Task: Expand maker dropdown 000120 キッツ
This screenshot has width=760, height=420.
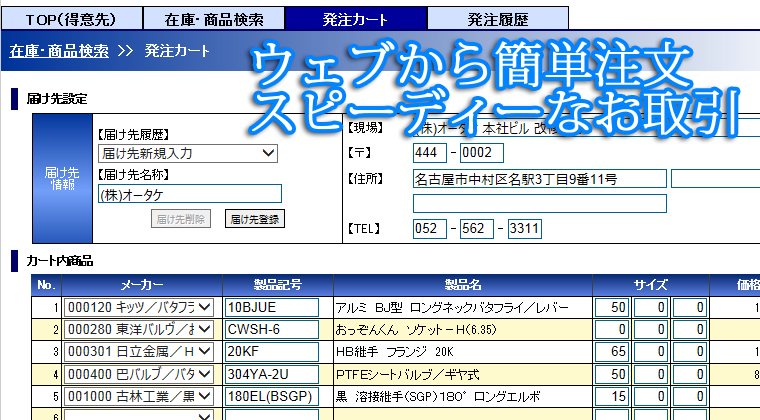Action: [x=139, y=306]
